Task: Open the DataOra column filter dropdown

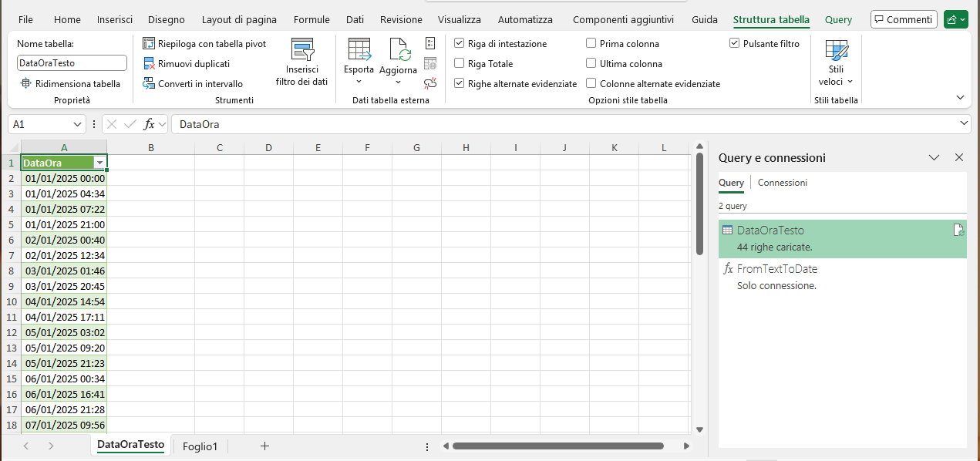Action: [x=100, y=163]
